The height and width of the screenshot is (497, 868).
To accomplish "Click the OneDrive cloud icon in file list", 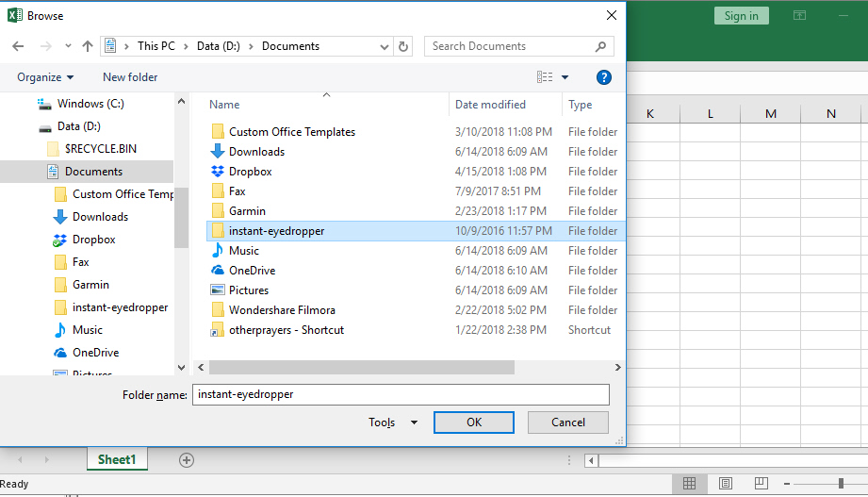I will 218,271.
